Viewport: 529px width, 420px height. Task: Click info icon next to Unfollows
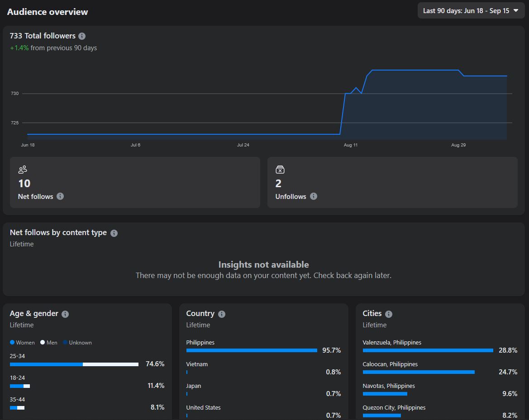point(314,196)
